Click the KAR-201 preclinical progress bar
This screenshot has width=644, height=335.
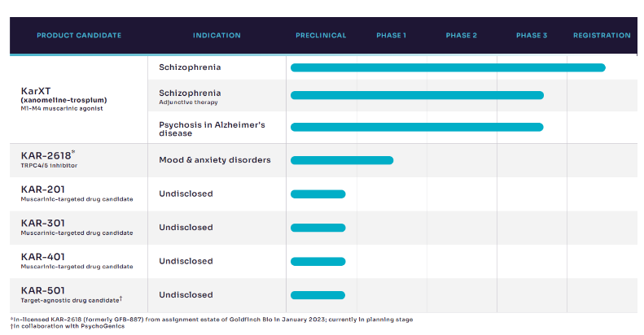[318, 194]
